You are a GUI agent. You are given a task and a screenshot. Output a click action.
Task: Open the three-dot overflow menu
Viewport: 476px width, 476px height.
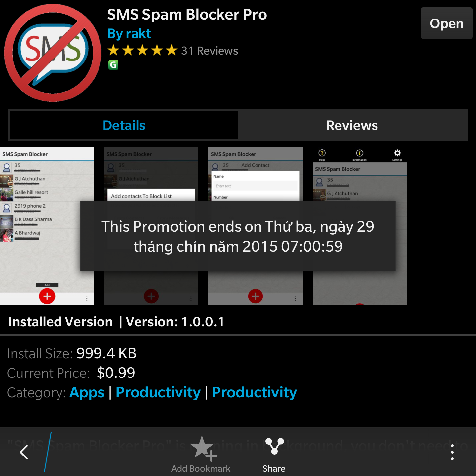(x=452, y=452)
